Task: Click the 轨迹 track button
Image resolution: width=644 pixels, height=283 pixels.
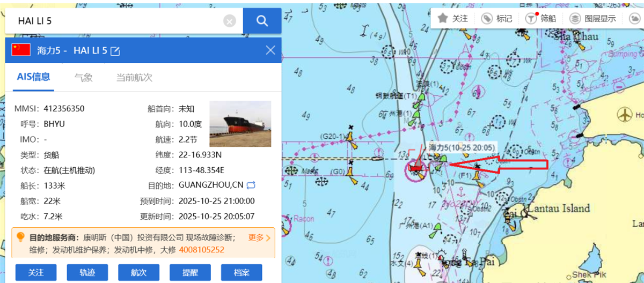Action: 87,272
